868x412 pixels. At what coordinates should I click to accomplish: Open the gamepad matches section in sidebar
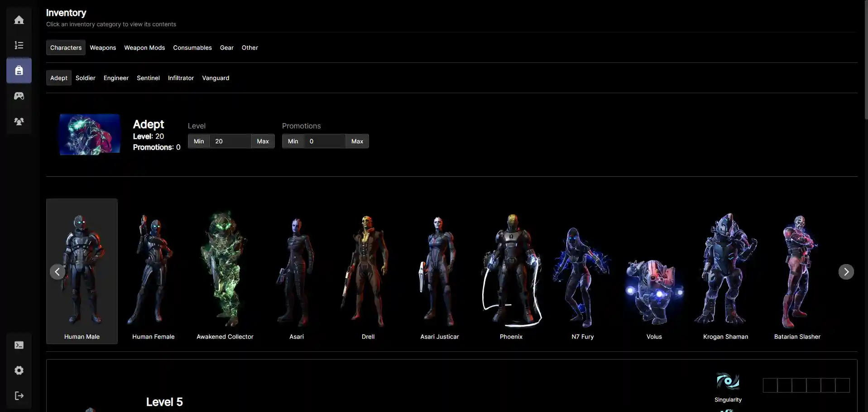coord(19,95)
